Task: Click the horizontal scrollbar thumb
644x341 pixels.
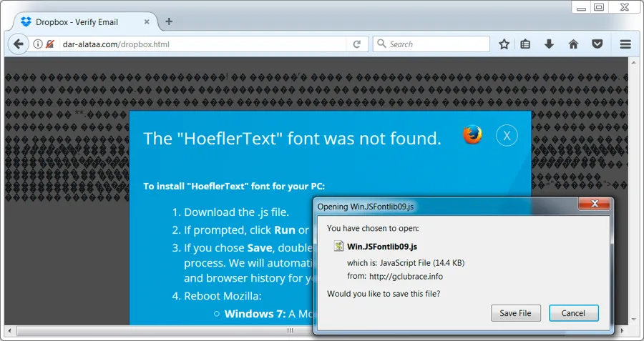Action: [x=290, y=330]
